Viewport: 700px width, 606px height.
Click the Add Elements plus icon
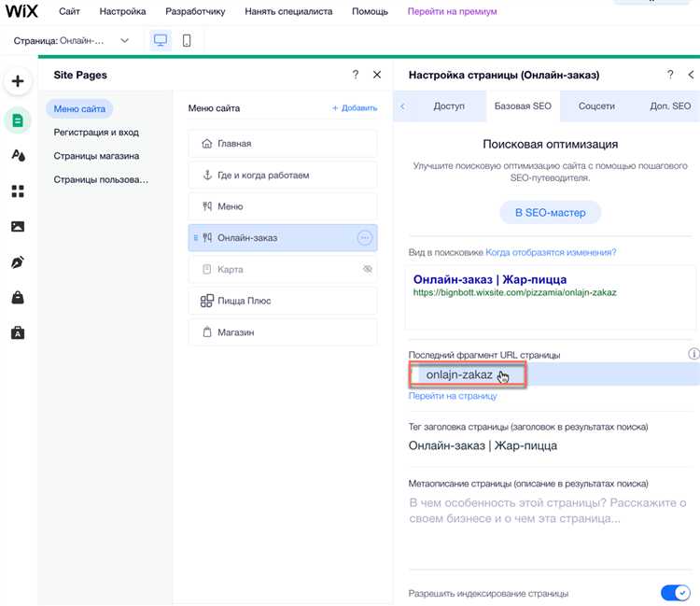pos(17,81)
